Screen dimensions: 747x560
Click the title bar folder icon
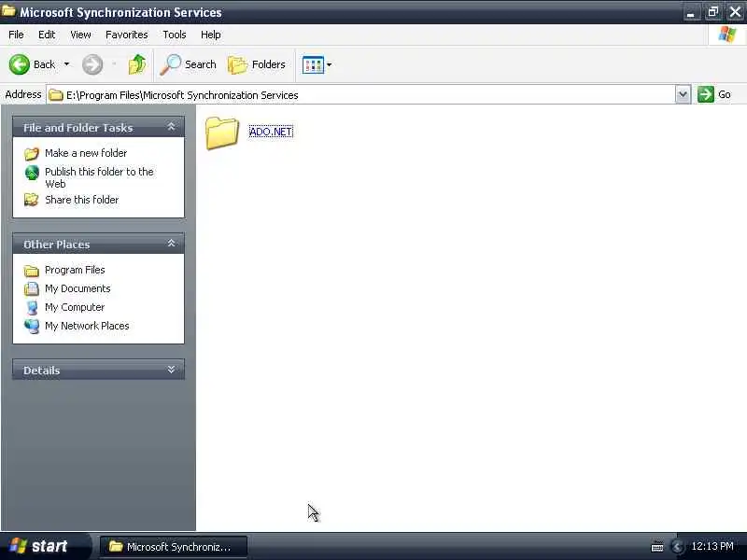(8, 10)
